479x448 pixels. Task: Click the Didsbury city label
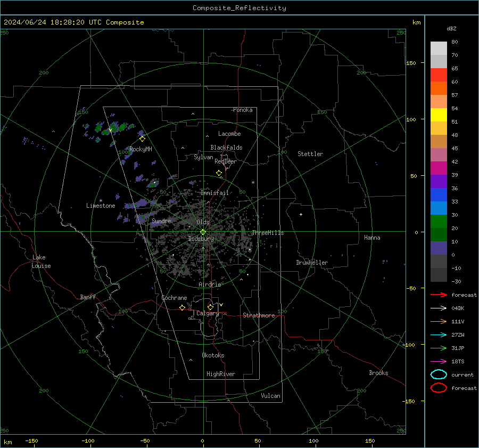(201, 239)
